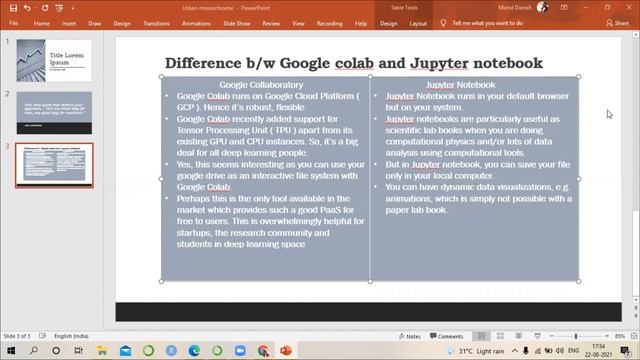Click the zoom in plus button

[607, 336]
